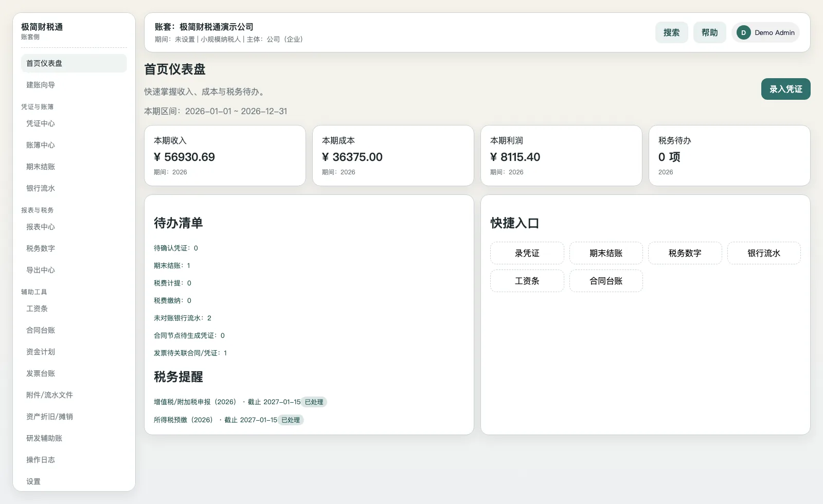This screenshot has width=823, height=504.
Task: Open the 操作日志 operation log
Action: pos(41,460)
